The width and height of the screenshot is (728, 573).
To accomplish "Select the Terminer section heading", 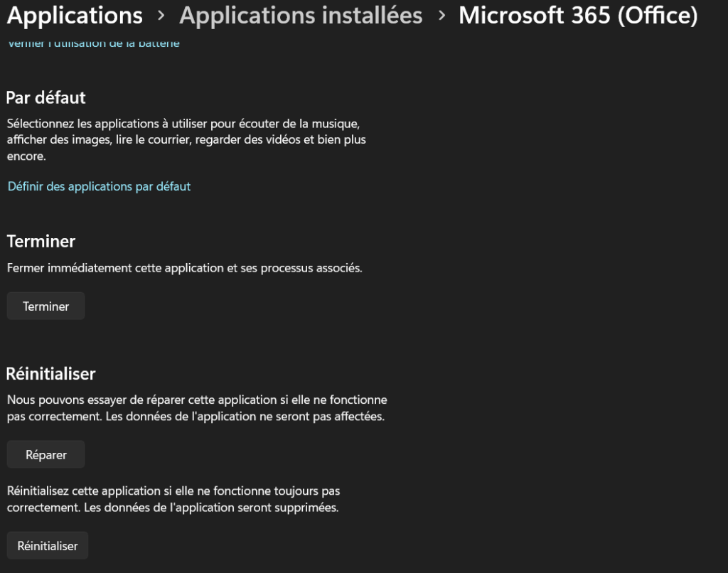I will click(x=41, y=242).
